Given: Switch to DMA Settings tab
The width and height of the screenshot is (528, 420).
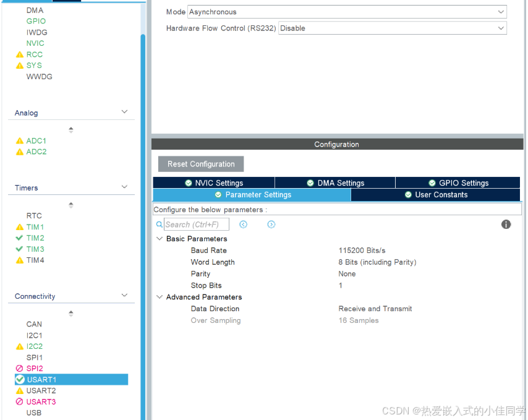Looking at the screenshot, I should 335,182.
